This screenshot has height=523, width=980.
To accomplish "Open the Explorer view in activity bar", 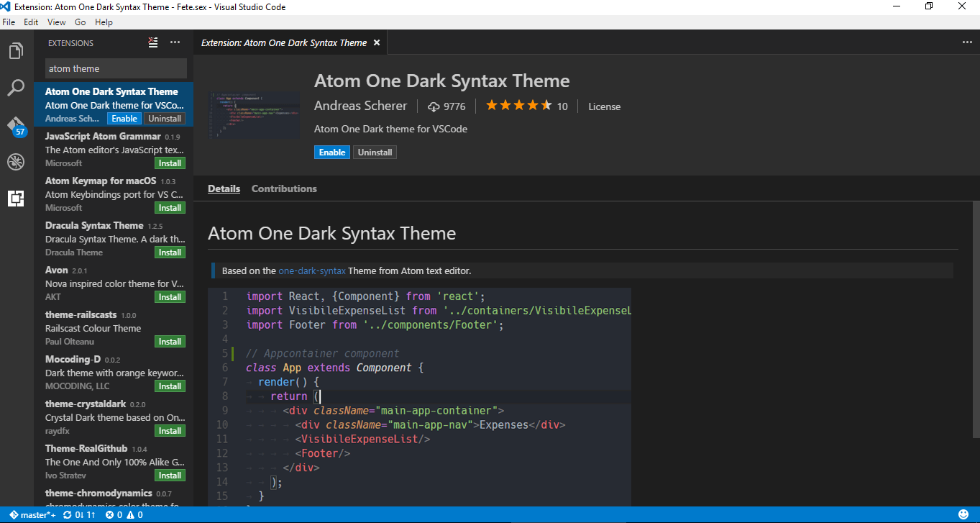I will click(x=16, y=52).
